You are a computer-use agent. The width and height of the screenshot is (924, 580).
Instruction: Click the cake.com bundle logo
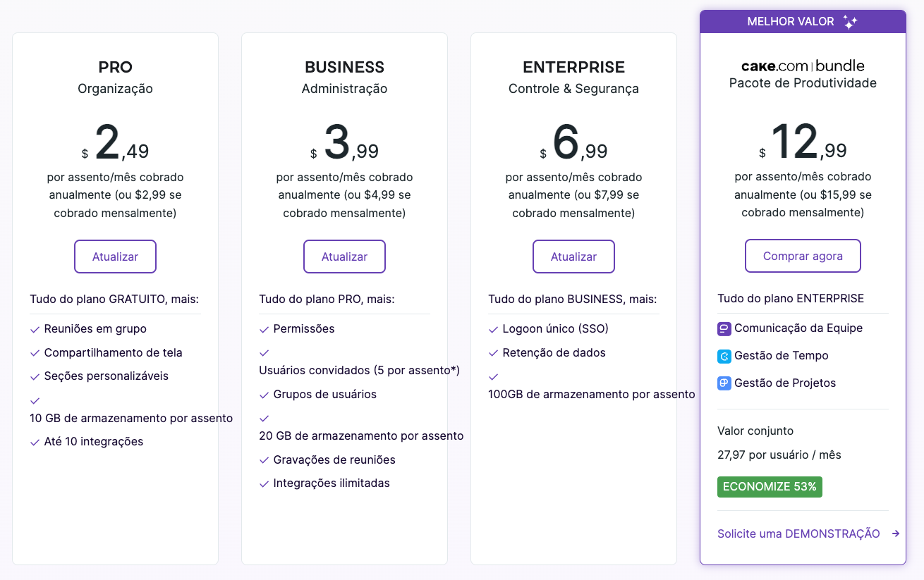point(803,66)
